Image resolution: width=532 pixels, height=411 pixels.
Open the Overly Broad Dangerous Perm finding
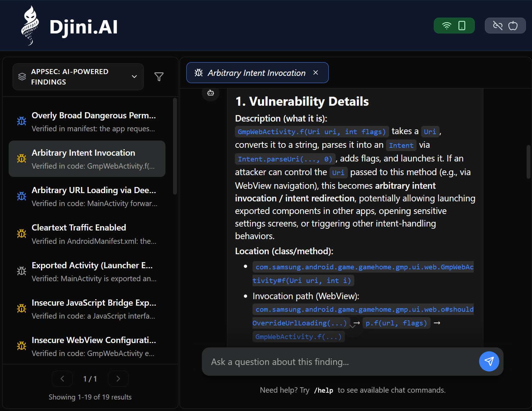click(87, 122)
